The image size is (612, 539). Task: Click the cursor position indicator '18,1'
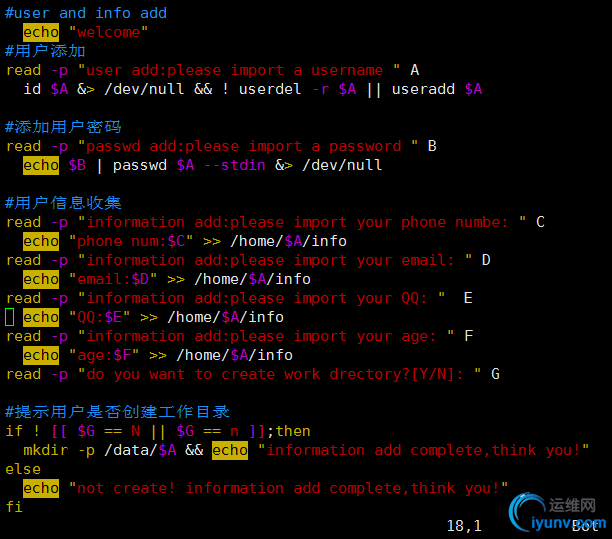point(464,526)
